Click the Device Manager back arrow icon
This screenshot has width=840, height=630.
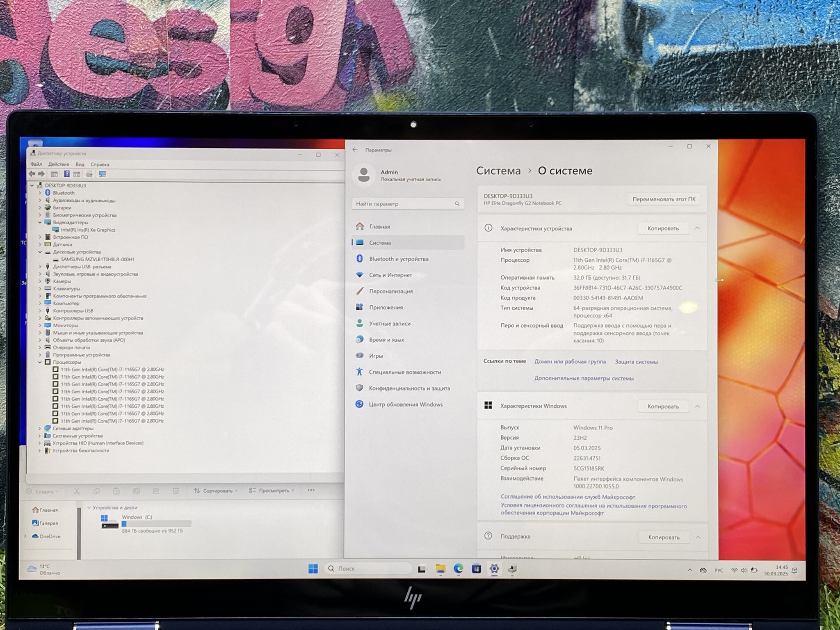[x=32, y=174]
